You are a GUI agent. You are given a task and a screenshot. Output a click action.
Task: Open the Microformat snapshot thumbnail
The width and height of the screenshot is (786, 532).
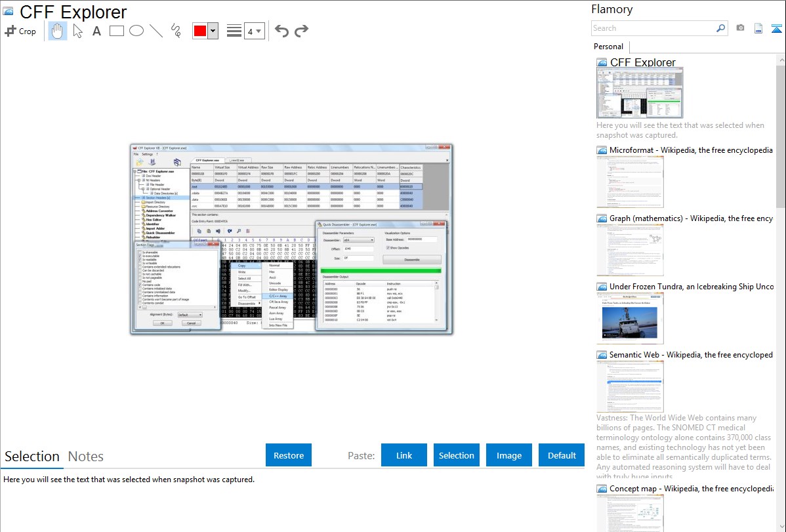pos(630,182)
